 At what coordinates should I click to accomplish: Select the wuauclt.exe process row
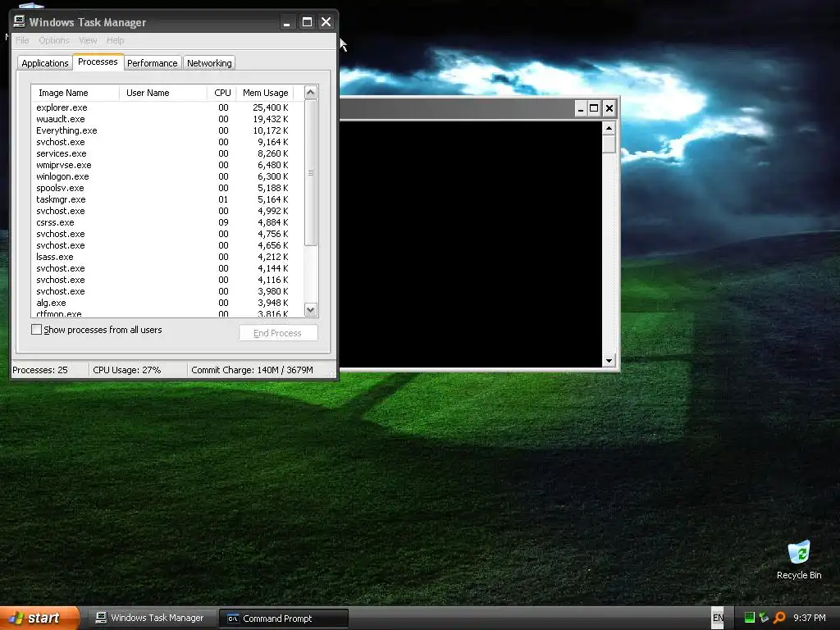(x=167, y=119)
